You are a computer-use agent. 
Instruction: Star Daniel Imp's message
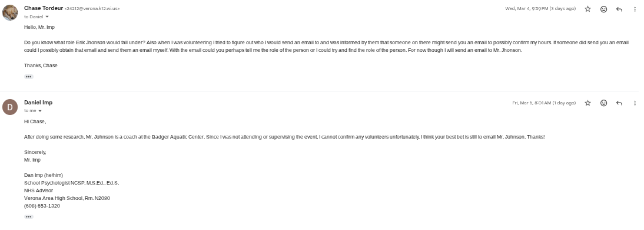coord(587,103)
